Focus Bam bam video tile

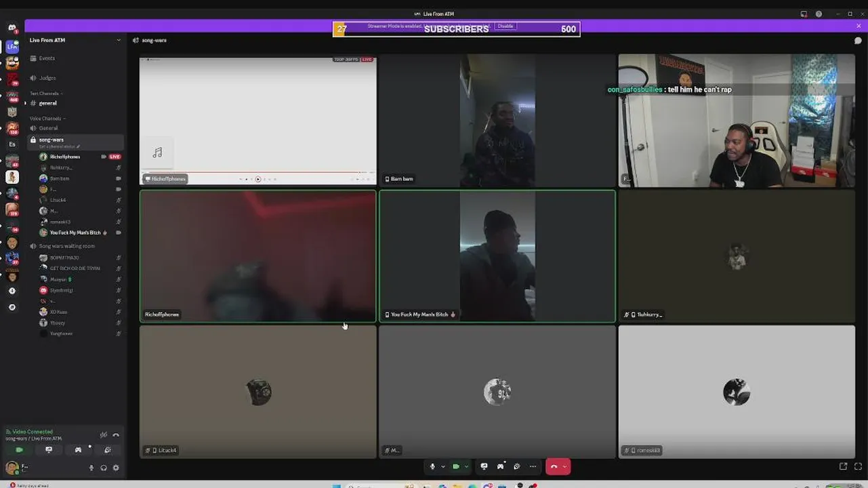tap(497, 120)
